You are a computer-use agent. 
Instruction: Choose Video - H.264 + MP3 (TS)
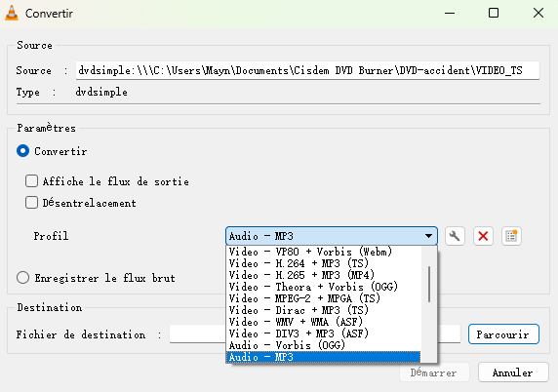click(x=323, y=263)
